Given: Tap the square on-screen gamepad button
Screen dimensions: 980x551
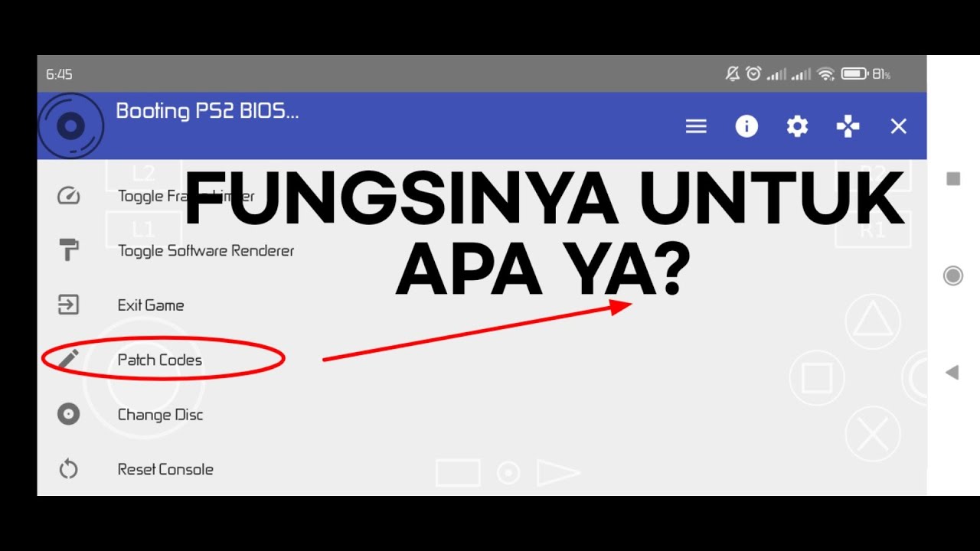Looking at the screenshot, I should pos(817,377).
